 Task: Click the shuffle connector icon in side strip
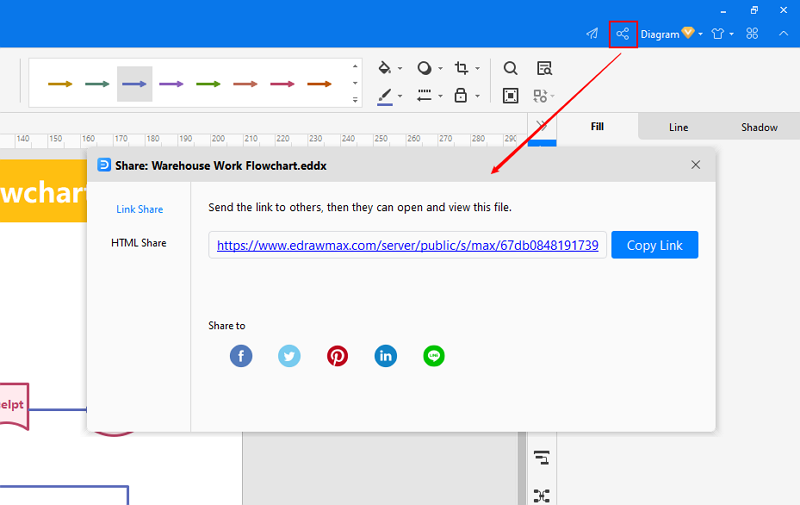click(542, 496)
